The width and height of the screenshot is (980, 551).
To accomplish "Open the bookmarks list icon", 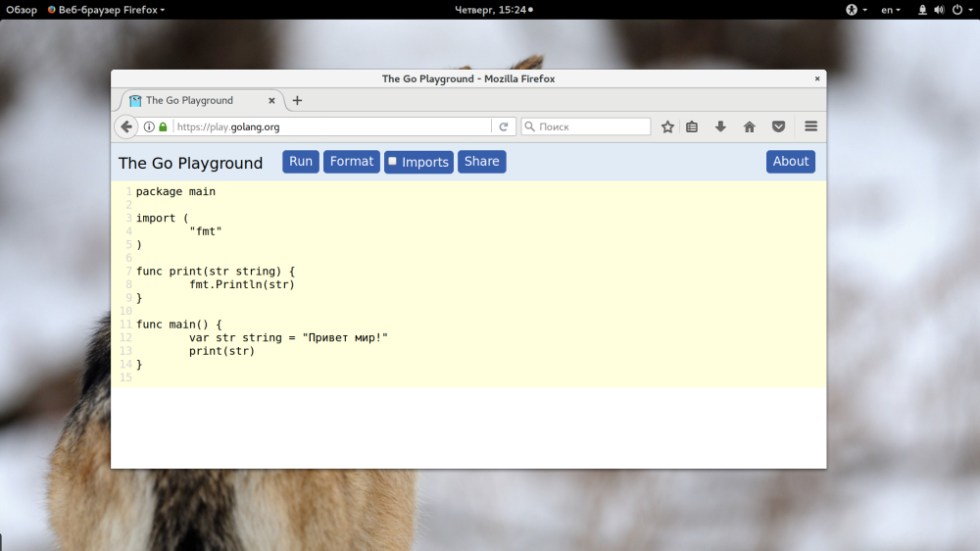I will click(x=692, y=126).
